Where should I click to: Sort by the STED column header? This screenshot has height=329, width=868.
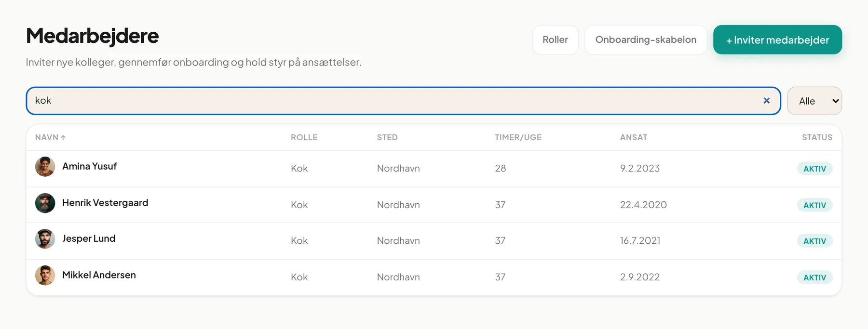pos(387,137)
